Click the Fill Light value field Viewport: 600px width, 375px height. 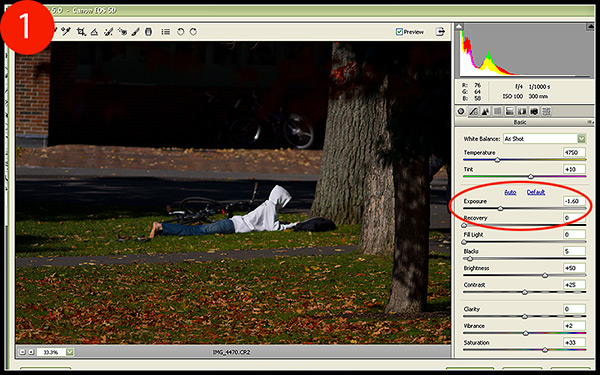(574, 235)
